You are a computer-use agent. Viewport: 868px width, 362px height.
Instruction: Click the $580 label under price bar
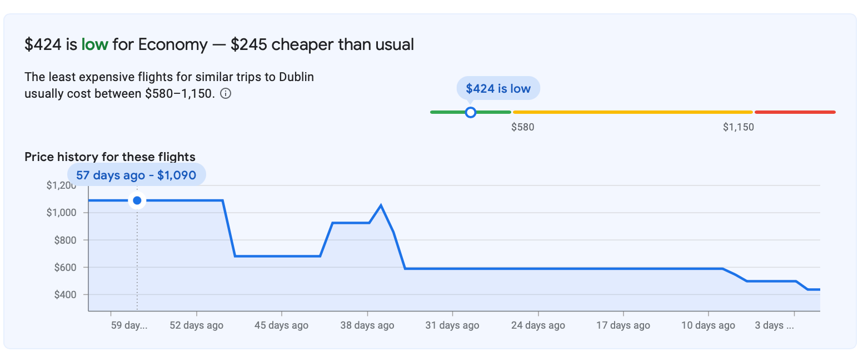(x=523, y=128)
